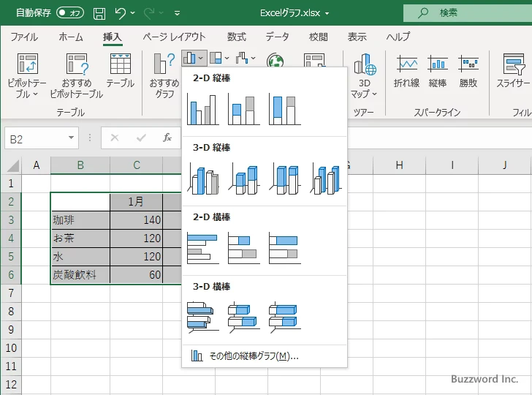Image resolution: width=532 pixels, height=395 pixels.
Task: Select cell containing 珈琲
Action: pyautogui.click(x=80, y=220)
